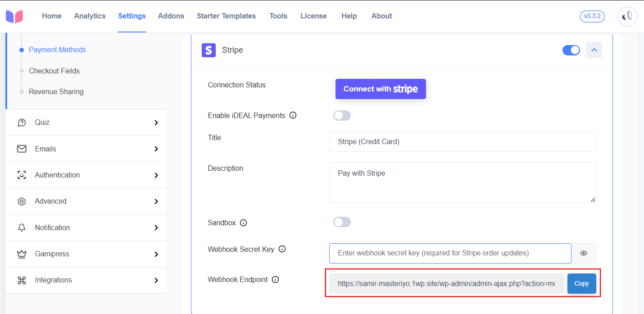Open the announcements megaphone icon
The width and height of the screenshot is (644, 314).
627,16
